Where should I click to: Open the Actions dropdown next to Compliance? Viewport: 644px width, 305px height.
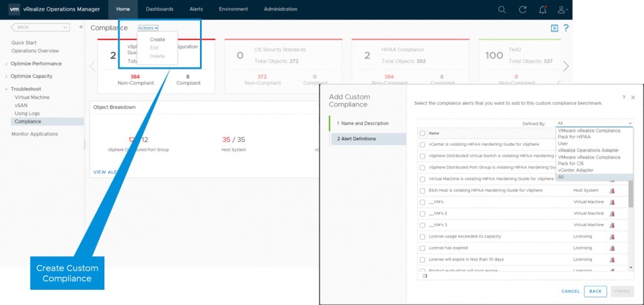pos(148,28)
